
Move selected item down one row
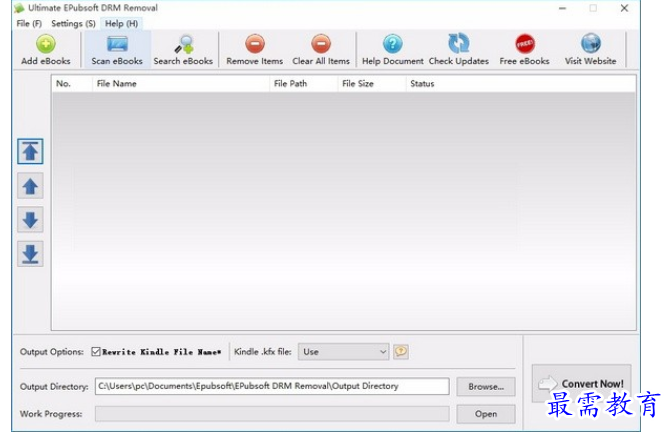tap(30, 220)
